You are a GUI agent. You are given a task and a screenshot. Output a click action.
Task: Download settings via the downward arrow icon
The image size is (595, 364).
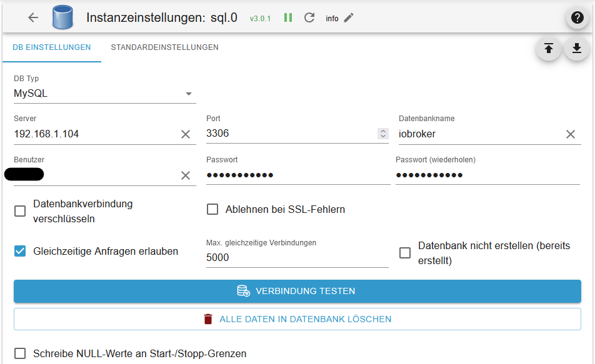pos(576,48)
